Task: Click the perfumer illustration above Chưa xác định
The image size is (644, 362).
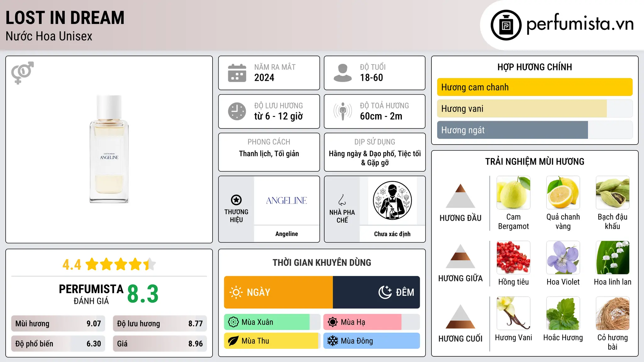Action: (x=392, y=200)
